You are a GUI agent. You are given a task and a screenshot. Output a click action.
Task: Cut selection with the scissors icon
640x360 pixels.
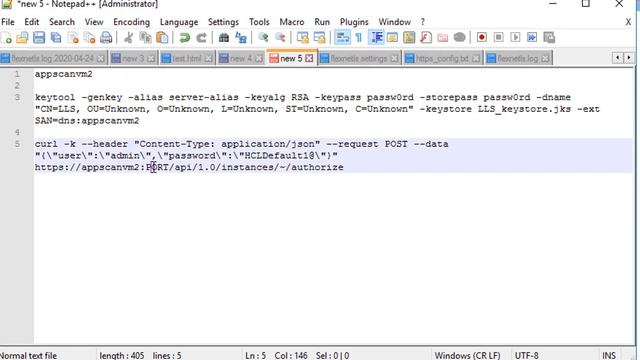pyautogui.click(x=129, y=38)
